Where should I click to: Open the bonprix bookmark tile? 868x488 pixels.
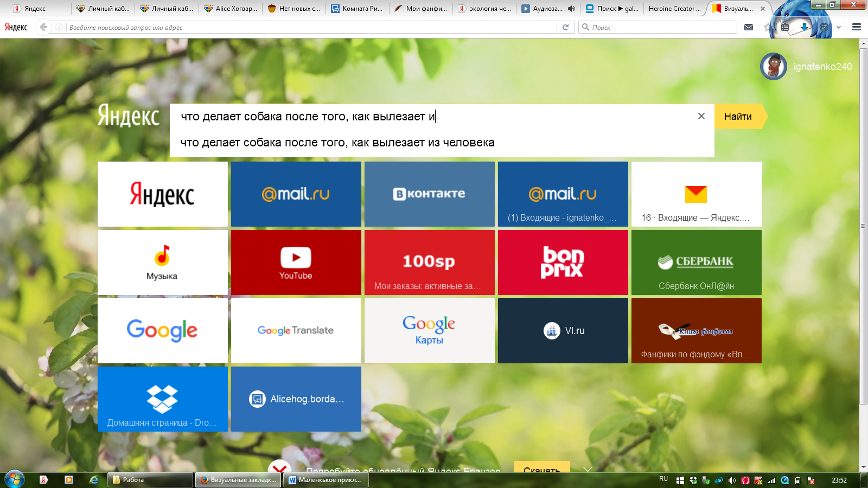click(x=563, y=262)
